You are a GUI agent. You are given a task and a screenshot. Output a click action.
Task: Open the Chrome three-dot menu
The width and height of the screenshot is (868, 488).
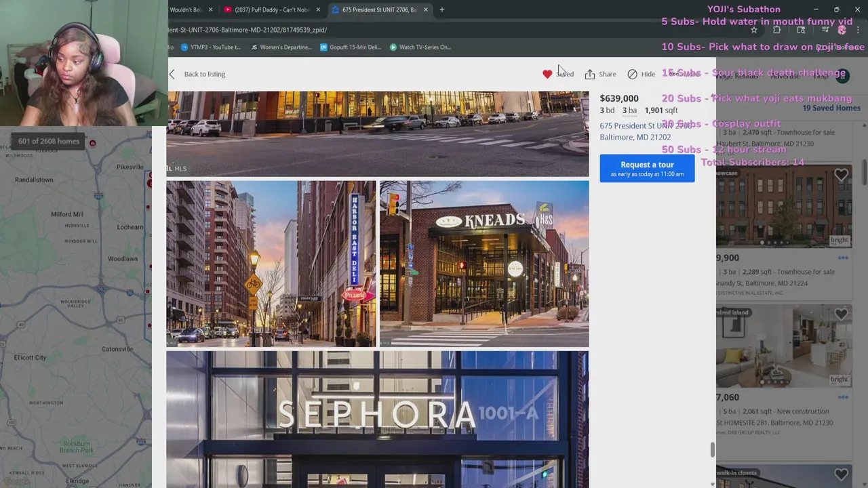(x=859, y=30)
